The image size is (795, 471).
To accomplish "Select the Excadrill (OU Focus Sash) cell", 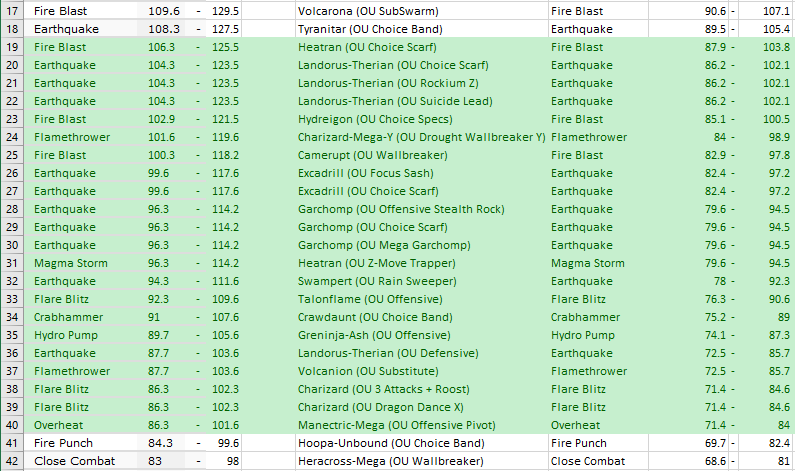I will [420, 173].
